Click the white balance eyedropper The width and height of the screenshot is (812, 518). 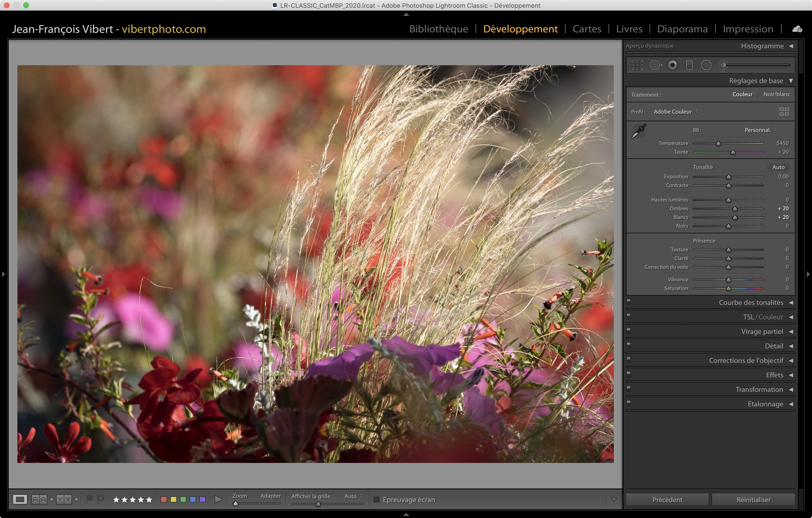coord(638,131)
